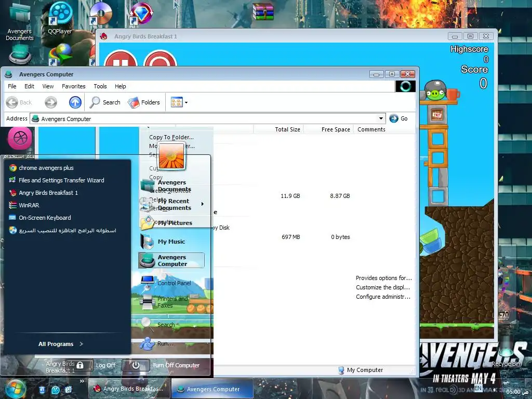The height and width of the screenshot is (399, 532).
Task: Open the Favorites menu
Action: click(x=74, y=86)
